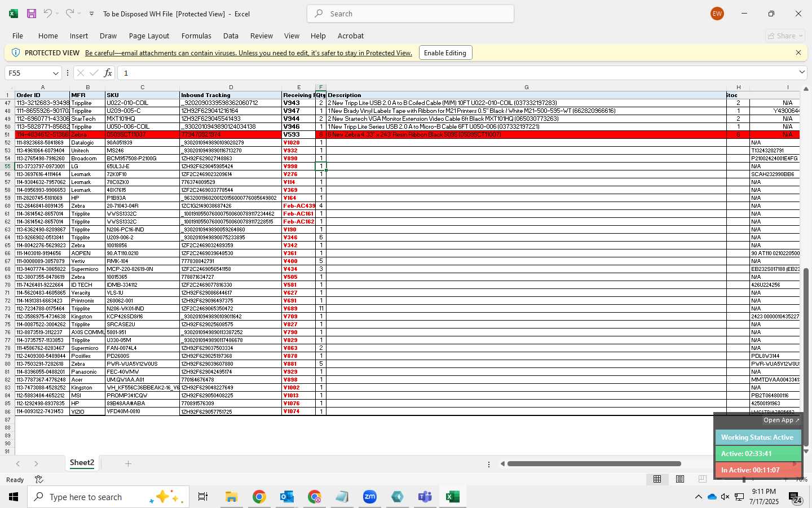Open the EW account profile icon
This screenshot has width=812, height=508.
pos(717,14)
